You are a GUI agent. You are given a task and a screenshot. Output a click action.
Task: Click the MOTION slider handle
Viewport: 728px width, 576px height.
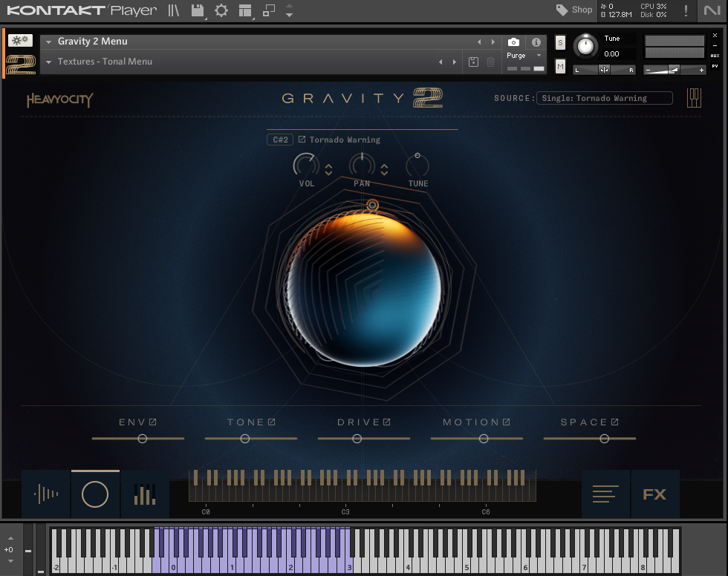[x=484, y=438]
